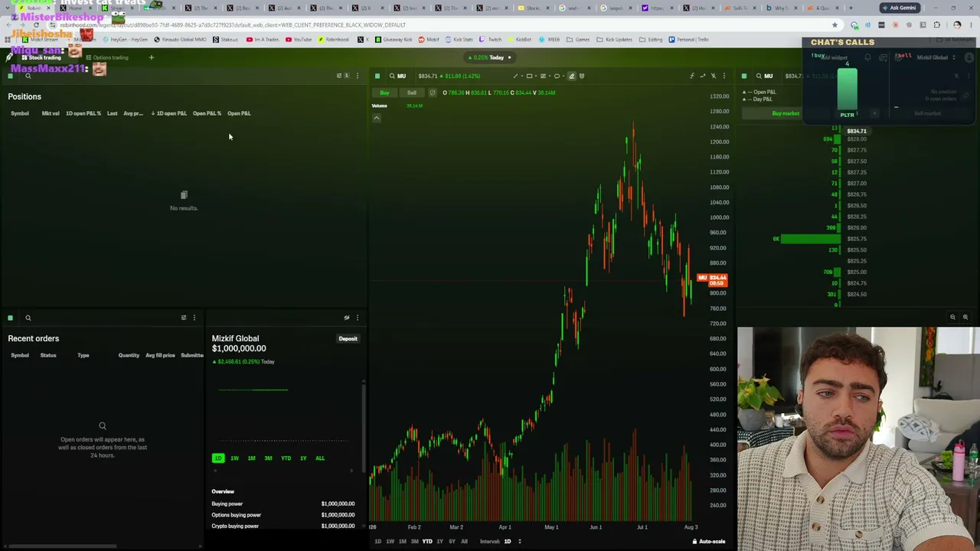Select 1M range on account chart
The image size is (980, 551).
pos(251,458)
